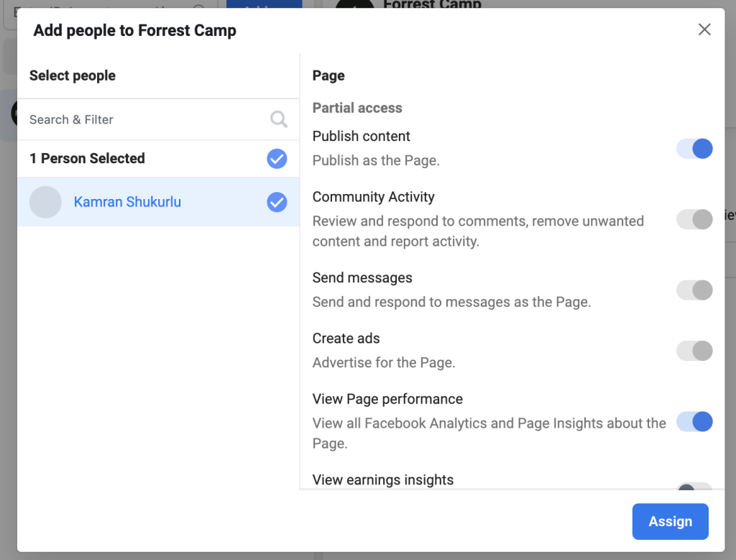This screenshot has width=736, height=560.
Task: Click the Publish content permission label
Action: click(362, 137)
